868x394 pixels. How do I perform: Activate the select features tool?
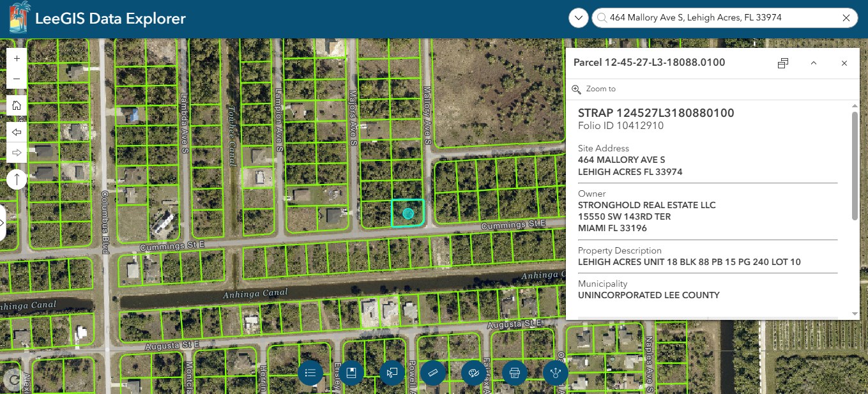[392, 373]
